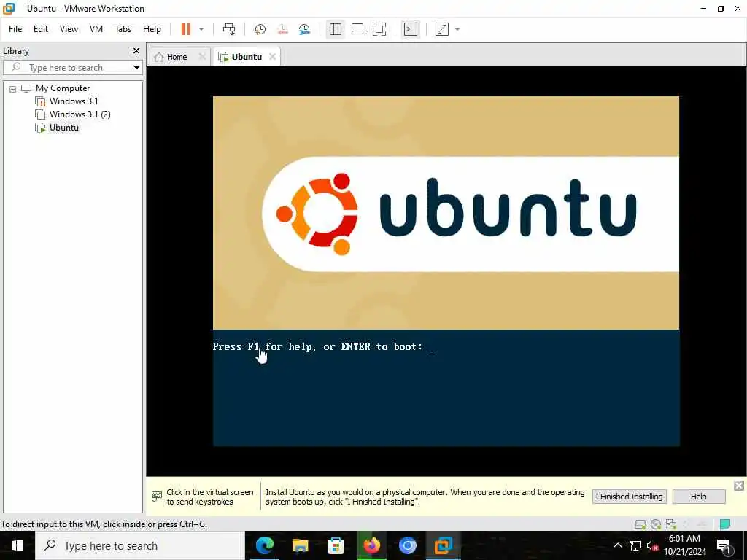
Task: Click Take a snapshot clock icon
Action: [x=260, y=29]
